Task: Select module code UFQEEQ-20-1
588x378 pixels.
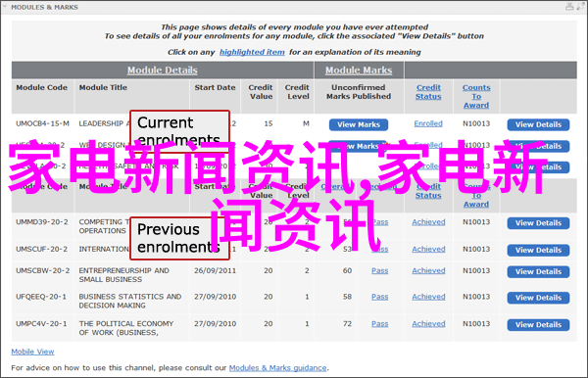Action: click(41, 297)
